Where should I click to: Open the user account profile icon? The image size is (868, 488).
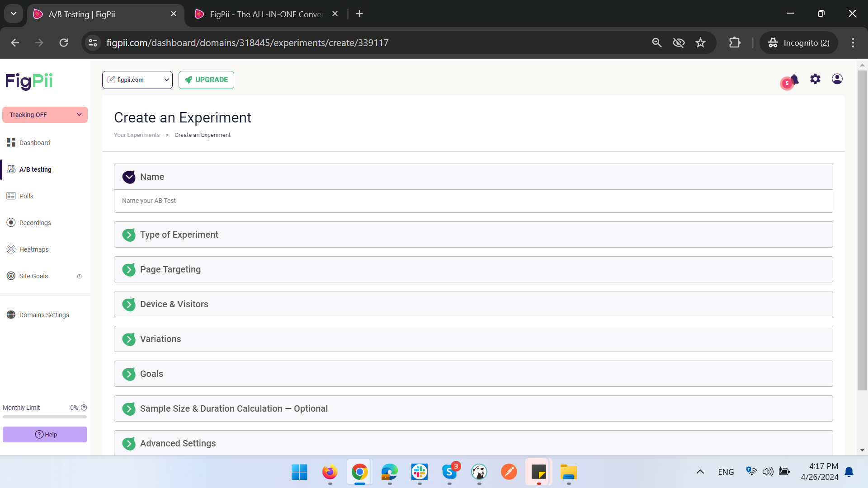[x=837, y=79]
